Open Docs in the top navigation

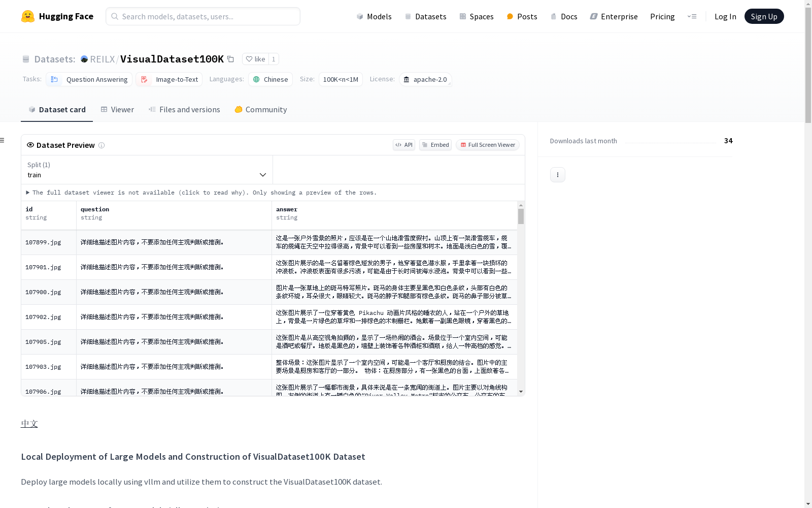coord(564,16)
